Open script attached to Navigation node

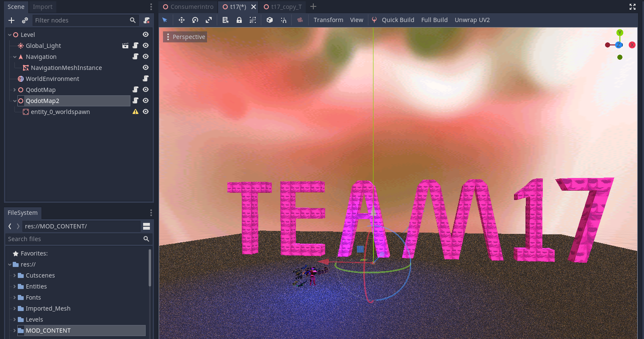pyautogui.click(x=135, y=56)
